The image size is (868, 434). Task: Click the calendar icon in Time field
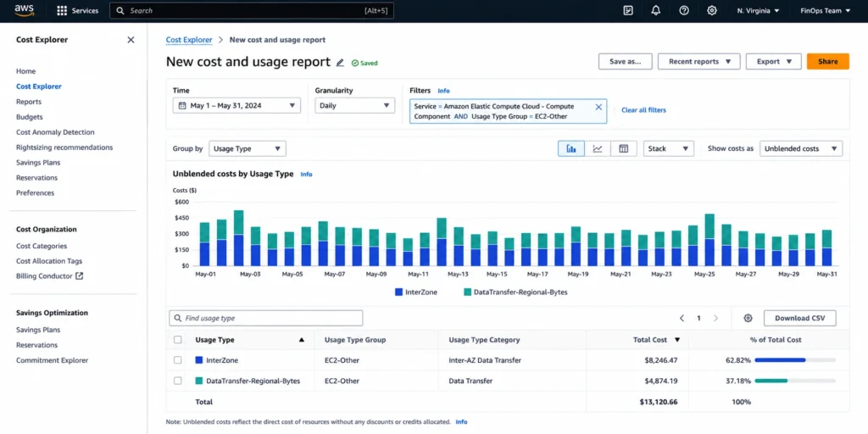(x=182, y=106)
